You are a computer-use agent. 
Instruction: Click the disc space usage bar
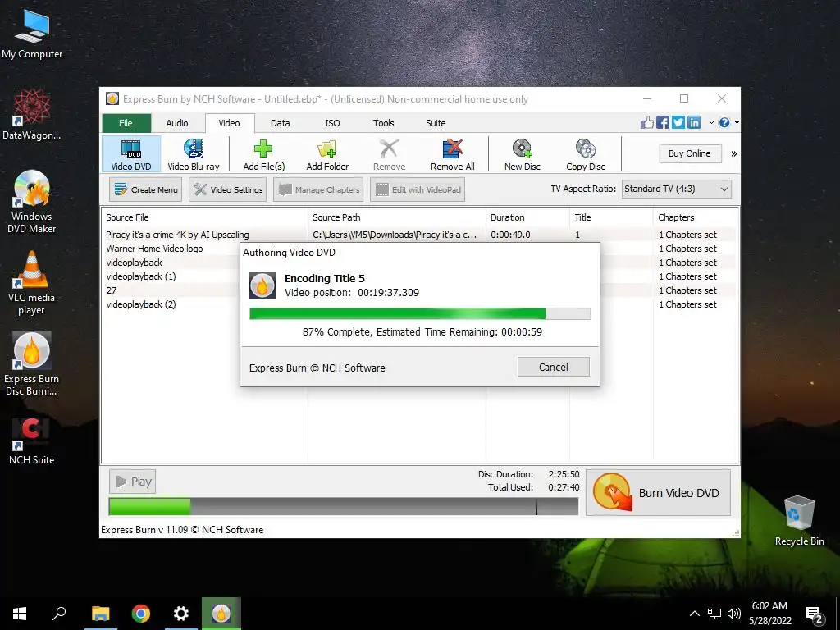pyautogui.click(x=344, y=506)
